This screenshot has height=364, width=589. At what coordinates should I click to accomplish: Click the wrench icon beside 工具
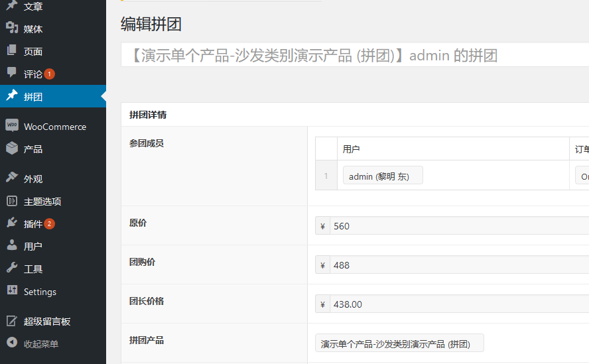coord(12,268)
